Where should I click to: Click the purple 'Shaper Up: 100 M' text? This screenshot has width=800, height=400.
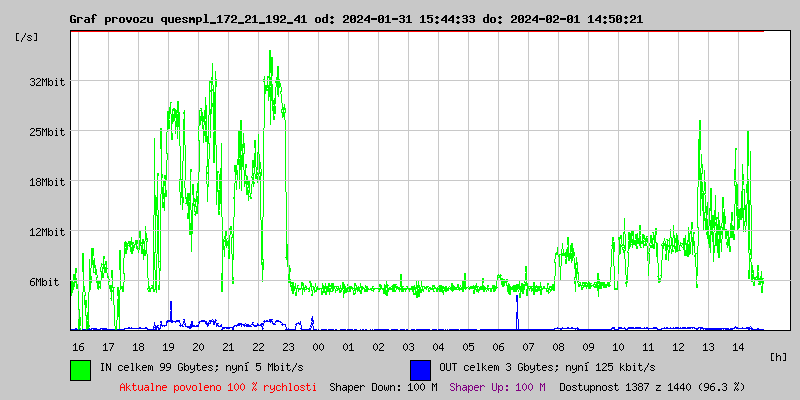pos(497,387)
